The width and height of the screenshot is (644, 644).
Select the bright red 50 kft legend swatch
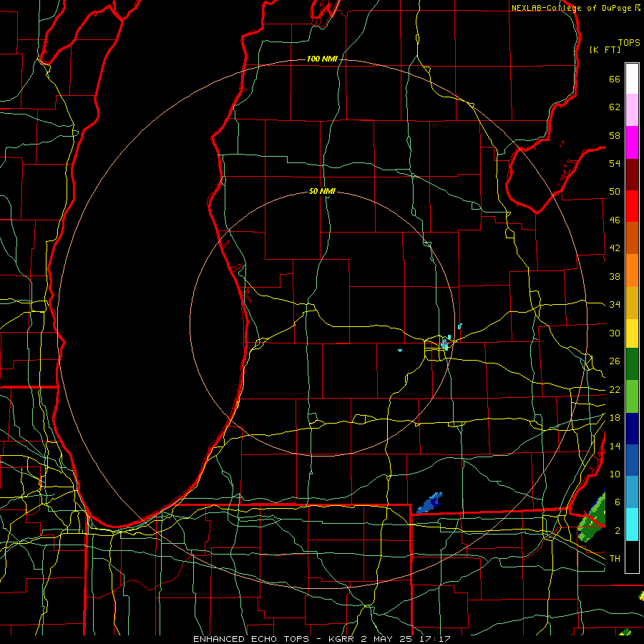(632, 206)
